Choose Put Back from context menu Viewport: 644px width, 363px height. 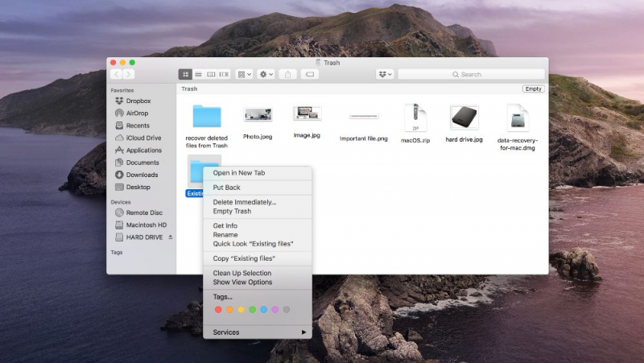click(226, 188)
